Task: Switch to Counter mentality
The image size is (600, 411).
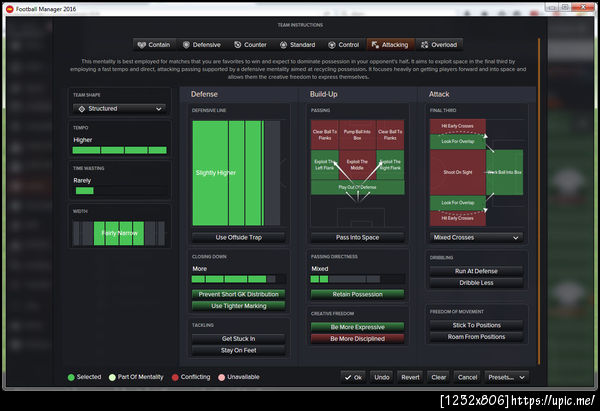Action: (250, 45)
